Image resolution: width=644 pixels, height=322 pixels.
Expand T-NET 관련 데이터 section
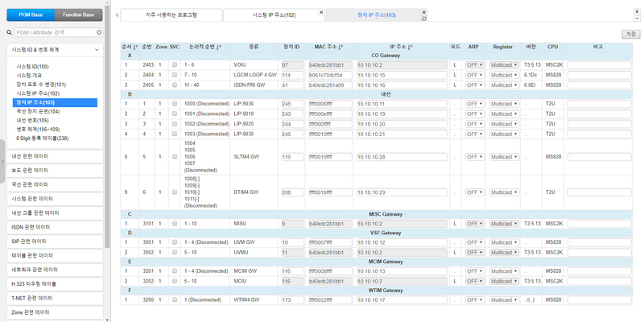55,298
